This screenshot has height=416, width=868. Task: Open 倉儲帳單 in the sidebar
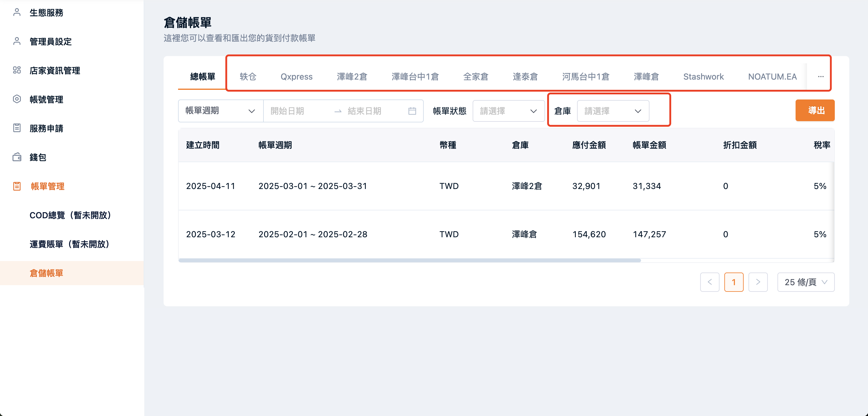click(46, 273)
